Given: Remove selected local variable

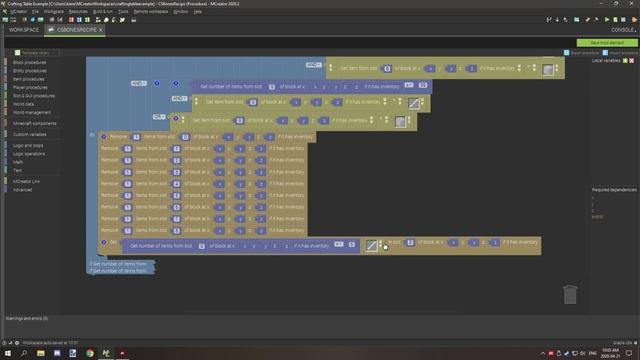Looking at the screenshot, I should point(631,60).
